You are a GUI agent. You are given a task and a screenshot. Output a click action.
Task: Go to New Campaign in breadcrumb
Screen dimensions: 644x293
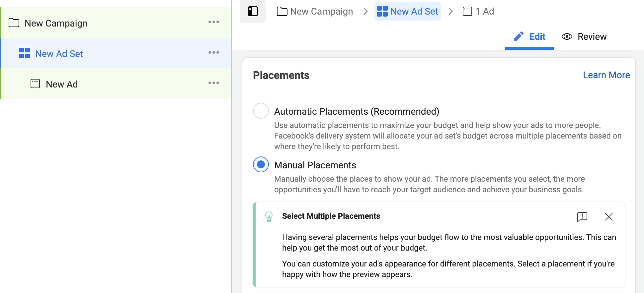[x=315, y=11]
